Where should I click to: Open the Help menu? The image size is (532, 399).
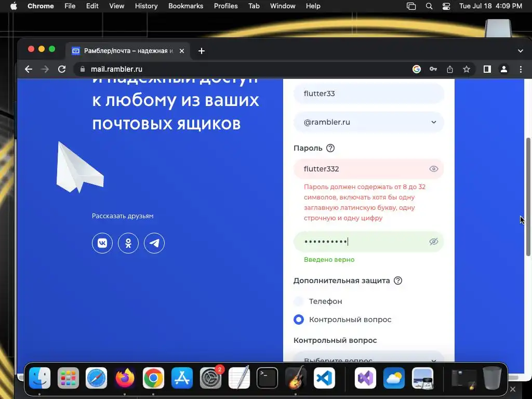tap(313, 6)
